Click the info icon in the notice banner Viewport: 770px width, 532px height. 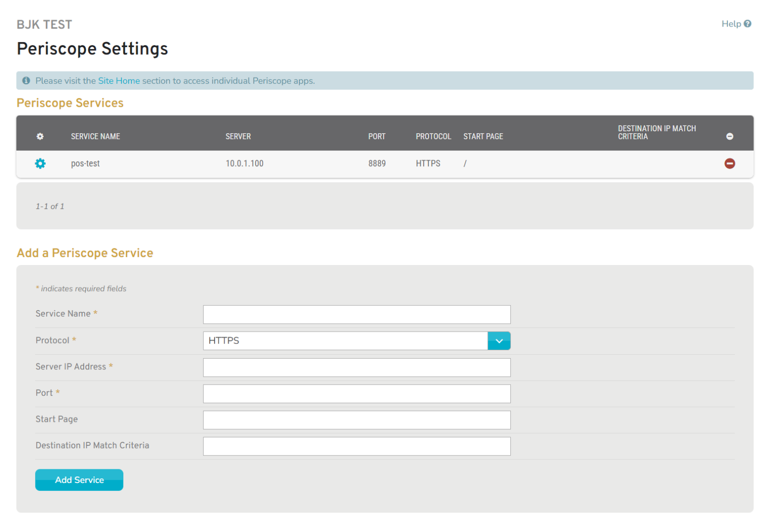[x=26, y=81]
